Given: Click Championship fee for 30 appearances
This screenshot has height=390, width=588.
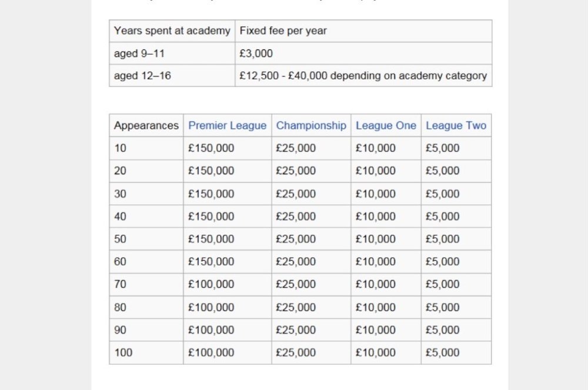Looking at the screenshot, I should (296, 194).
